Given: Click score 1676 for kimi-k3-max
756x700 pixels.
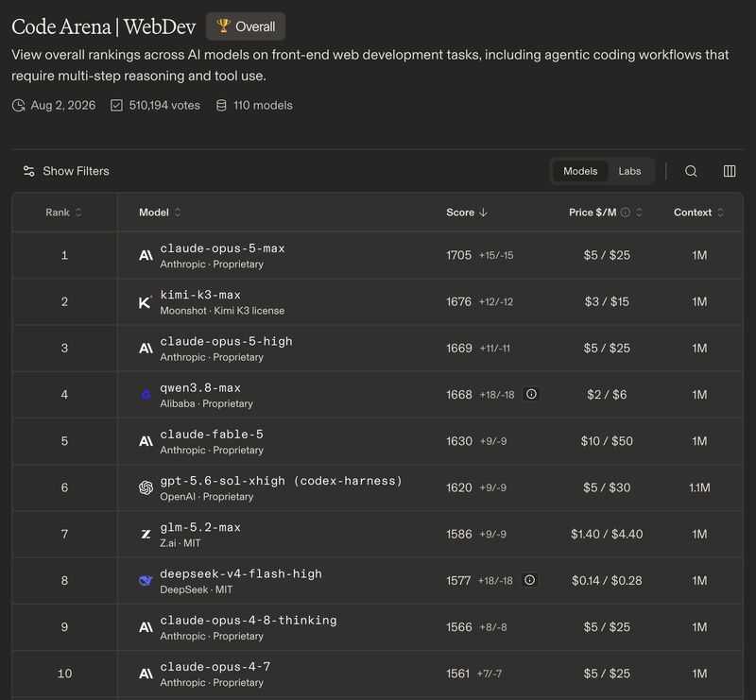Looking at the screenshot, I should click(x=458, y=301).
